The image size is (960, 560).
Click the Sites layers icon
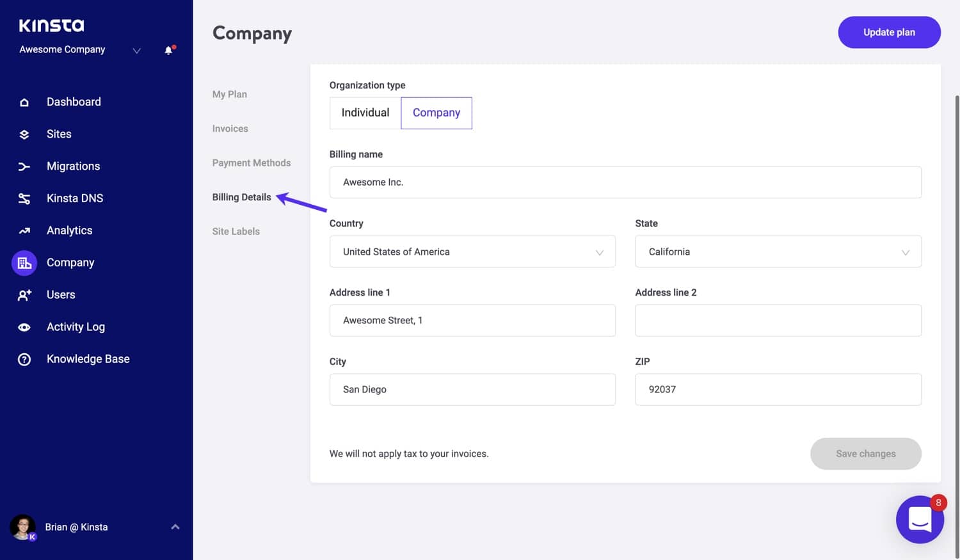[x=24, y=134]
